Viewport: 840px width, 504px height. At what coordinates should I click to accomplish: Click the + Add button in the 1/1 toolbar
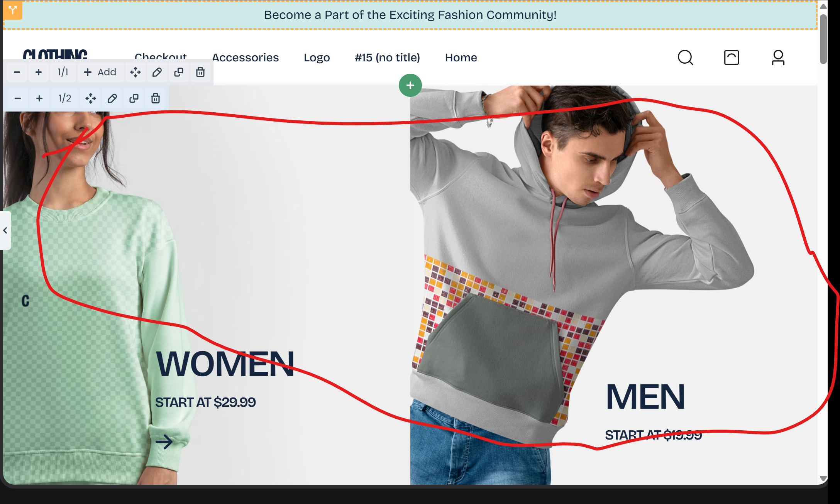point(100,72)
